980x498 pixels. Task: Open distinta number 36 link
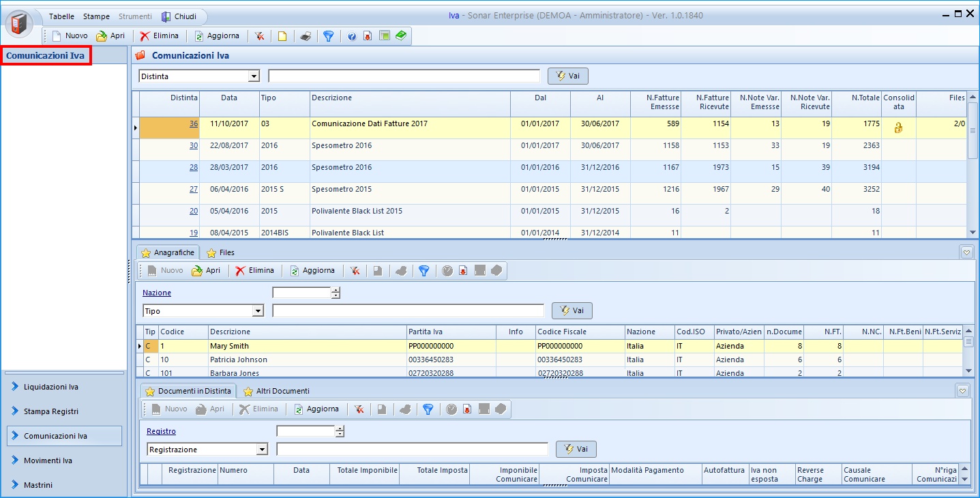[x=194, y=124]
